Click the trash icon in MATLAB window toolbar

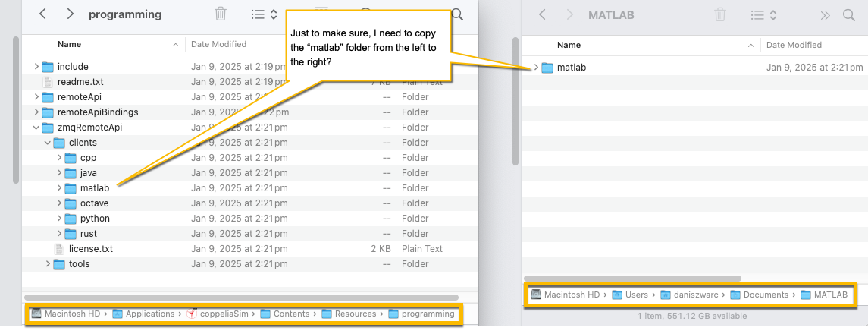[x=720, y=14]
